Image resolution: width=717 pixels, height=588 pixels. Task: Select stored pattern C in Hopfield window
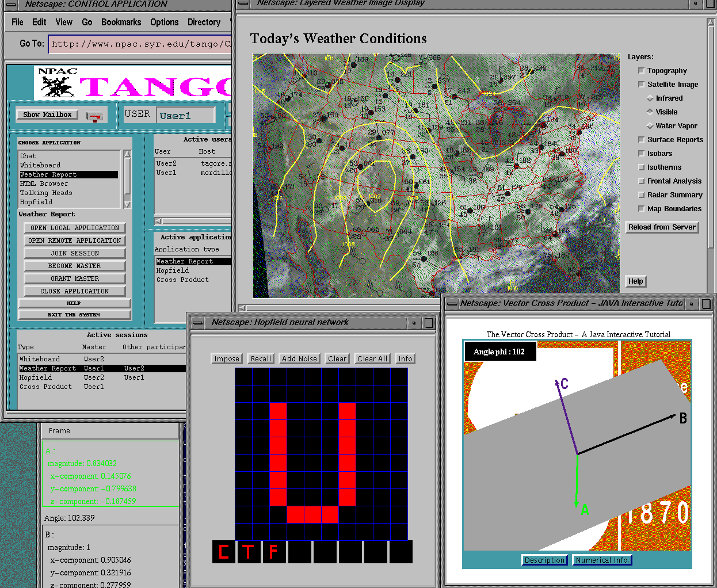coord(224,552)
